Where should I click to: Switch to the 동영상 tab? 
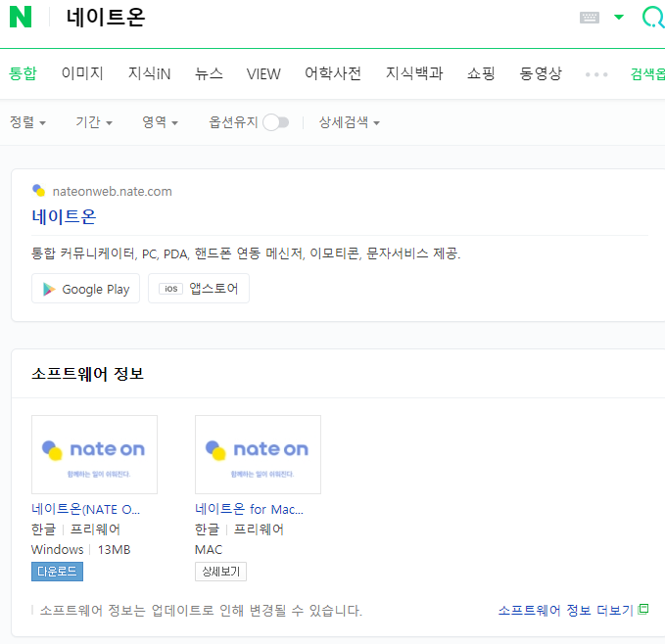click(541, 73)
